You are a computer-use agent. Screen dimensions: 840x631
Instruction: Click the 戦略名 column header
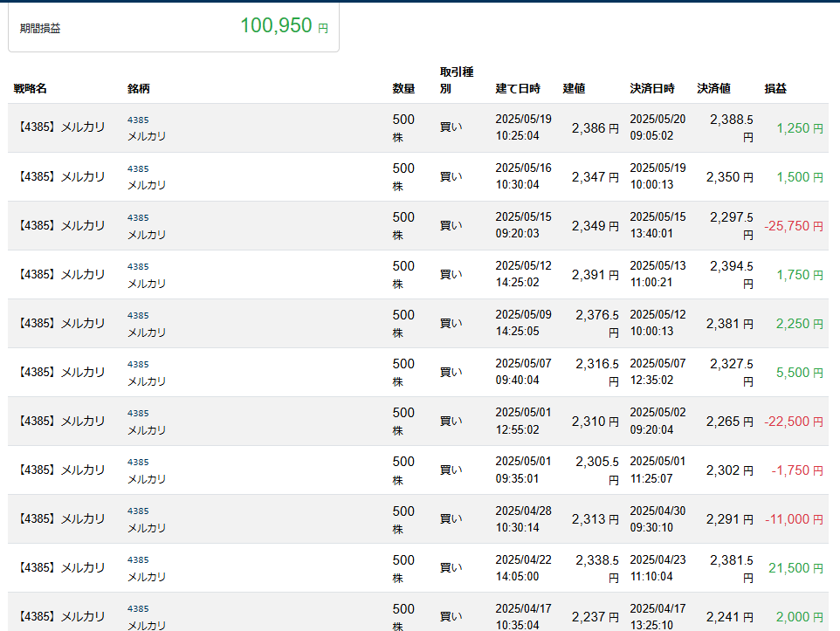pos(30,88)
